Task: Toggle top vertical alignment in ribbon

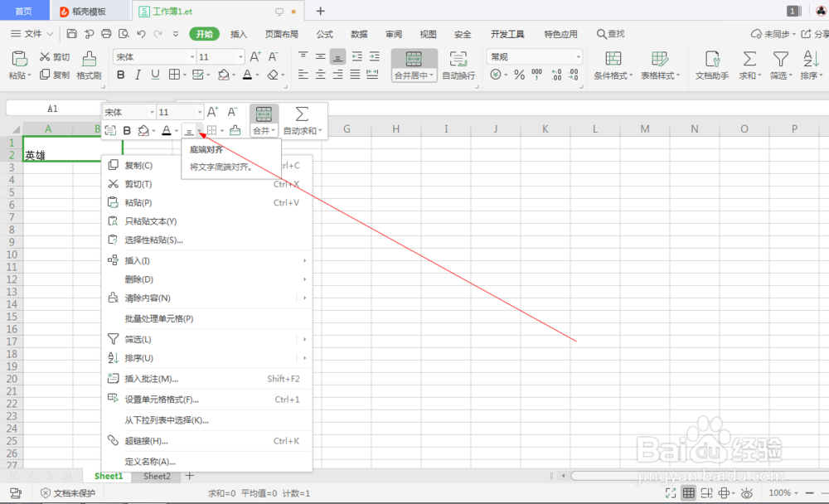Action: (303, 56)
